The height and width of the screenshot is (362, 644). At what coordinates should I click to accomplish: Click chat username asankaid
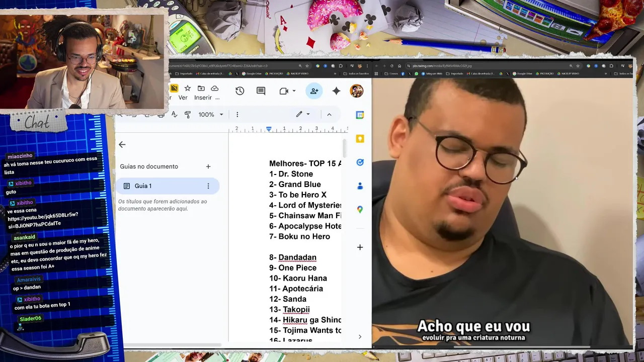(24, 237)
